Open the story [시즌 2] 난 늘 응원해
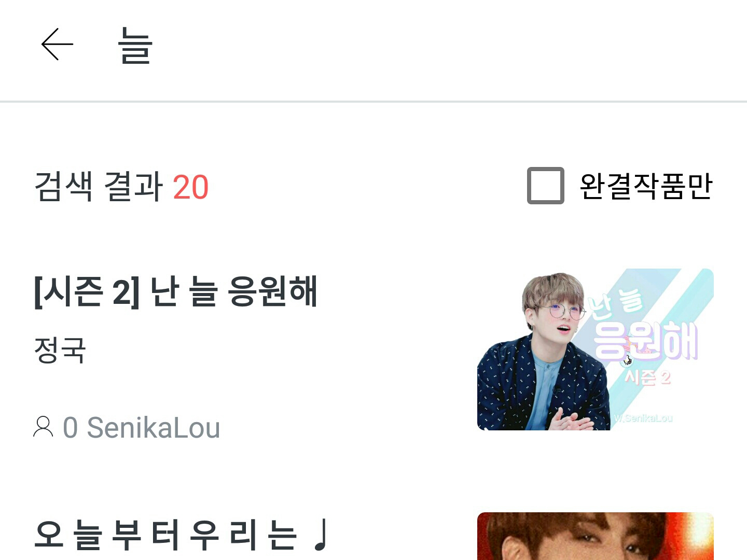Screen dimensions: 747x560 [176, 291]
